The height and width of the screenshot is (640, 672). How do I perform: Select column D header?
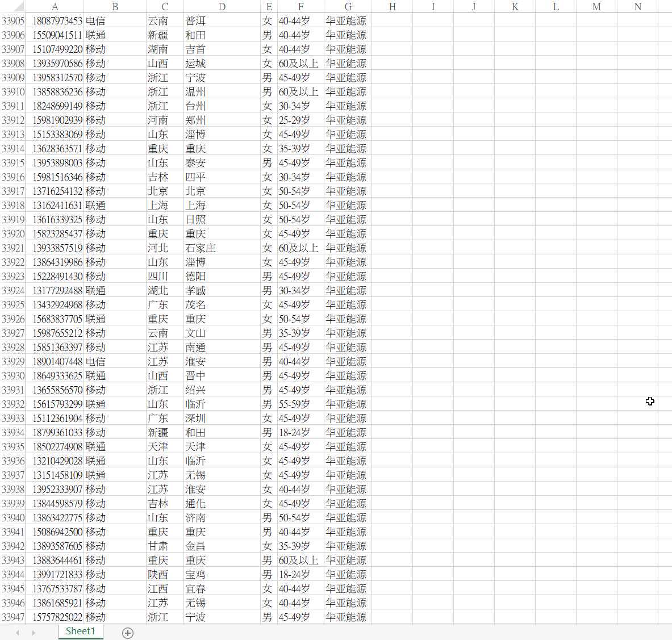[222, 6]
